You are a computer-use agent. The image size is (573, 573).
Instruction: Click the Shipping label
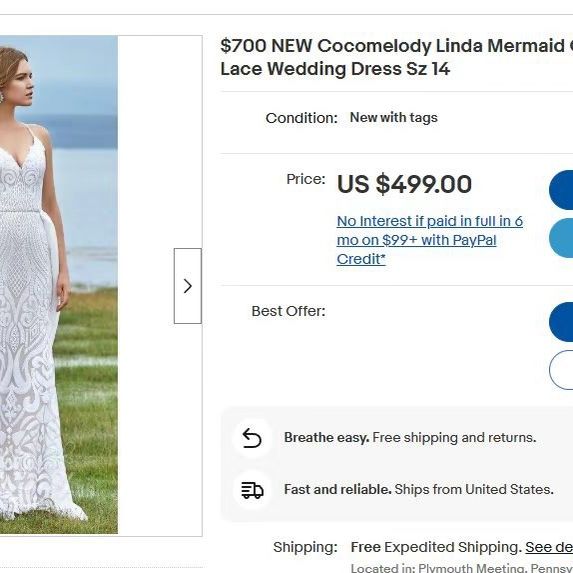coord(305,547)
